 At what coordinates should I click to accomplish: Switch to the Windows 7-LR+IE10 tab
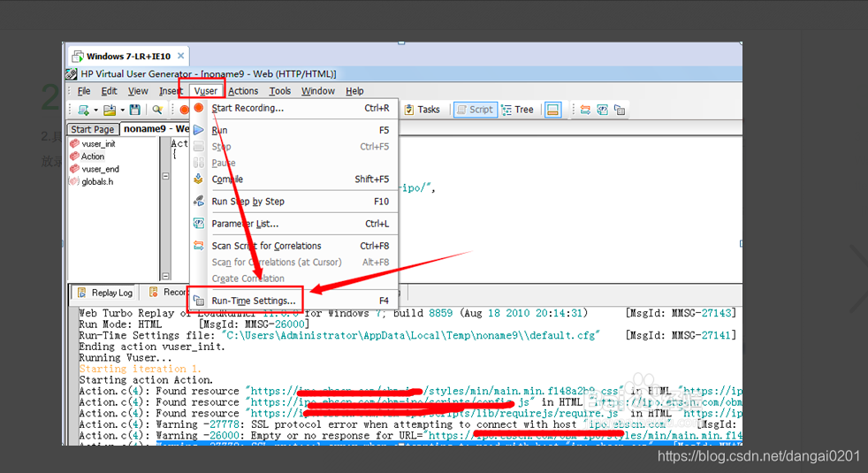coord(128,56)
